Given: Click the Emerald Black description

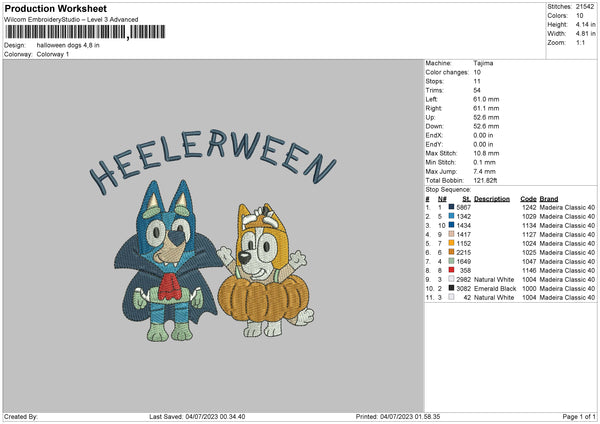Looking at the screenshot, I should point(495,289).
